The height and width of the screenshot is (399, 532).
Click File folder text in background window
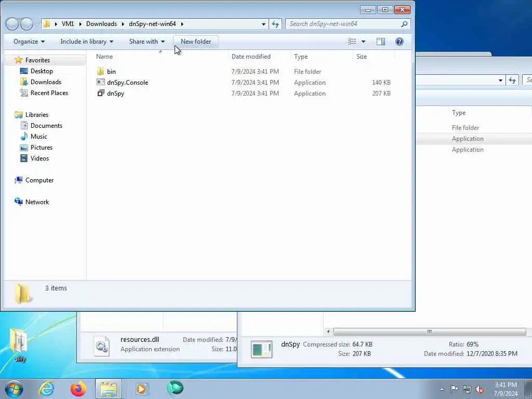pos(465,128)
